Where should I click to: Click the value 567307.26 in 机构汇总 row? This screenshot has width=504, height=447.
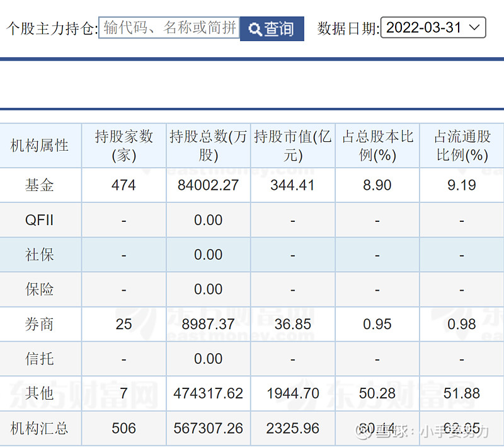point(209,428)
